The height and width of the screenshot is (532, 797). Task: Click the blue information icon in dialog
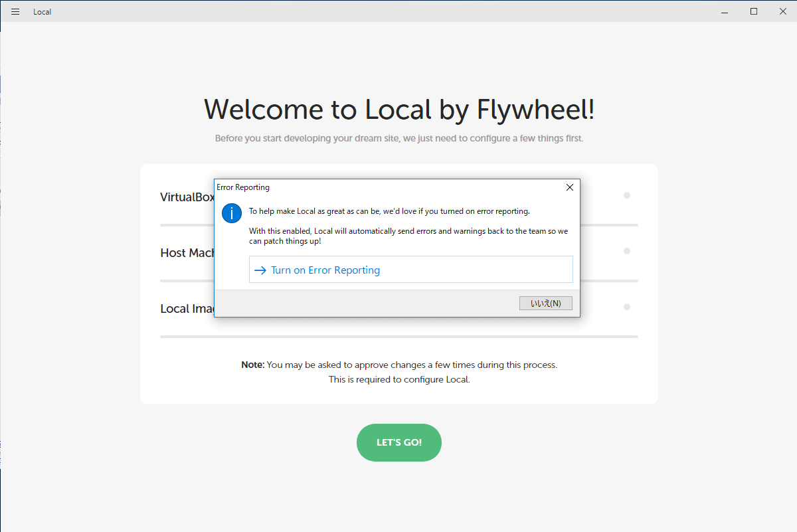232,213
